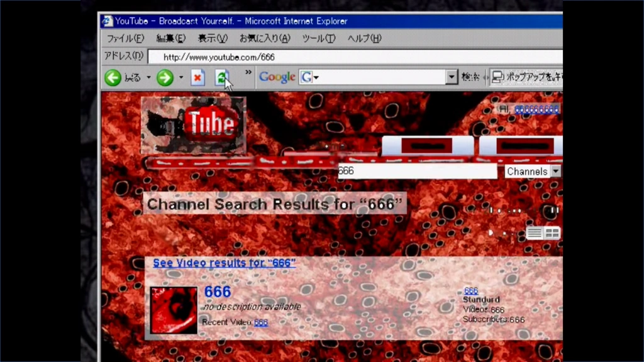Click the pause control next to the pagination
This screenshot has width=644, height=362.
[x=554, y=209]
